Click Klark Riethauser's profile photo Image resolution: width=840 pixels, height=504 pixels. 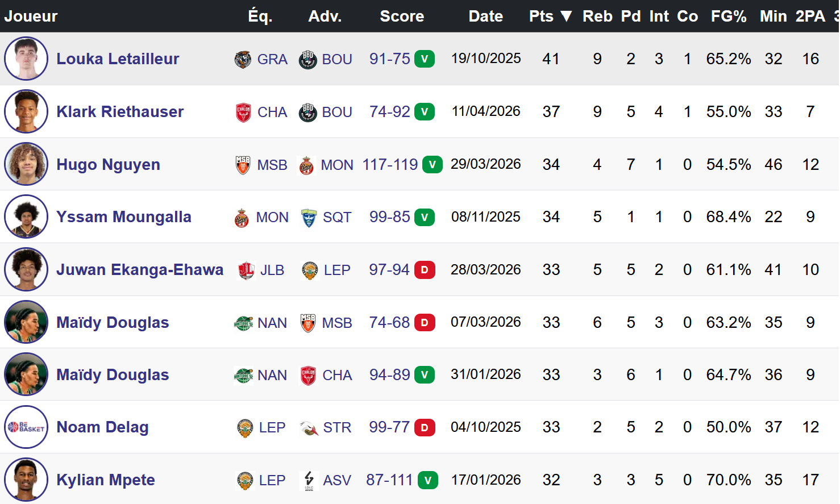pos(26,111)
